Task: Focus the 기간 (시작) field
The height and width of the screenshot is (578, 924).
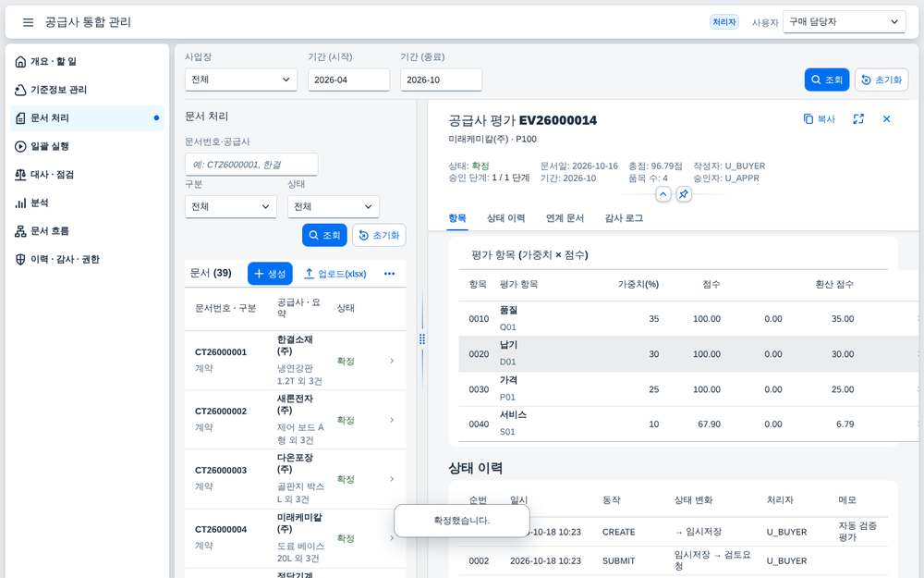Action: point(348,80)
